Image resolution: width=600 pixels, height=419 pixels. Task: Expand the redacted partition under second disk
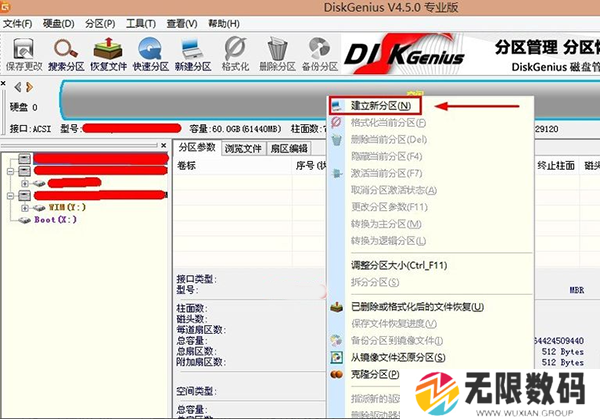(x=25, y=183)
